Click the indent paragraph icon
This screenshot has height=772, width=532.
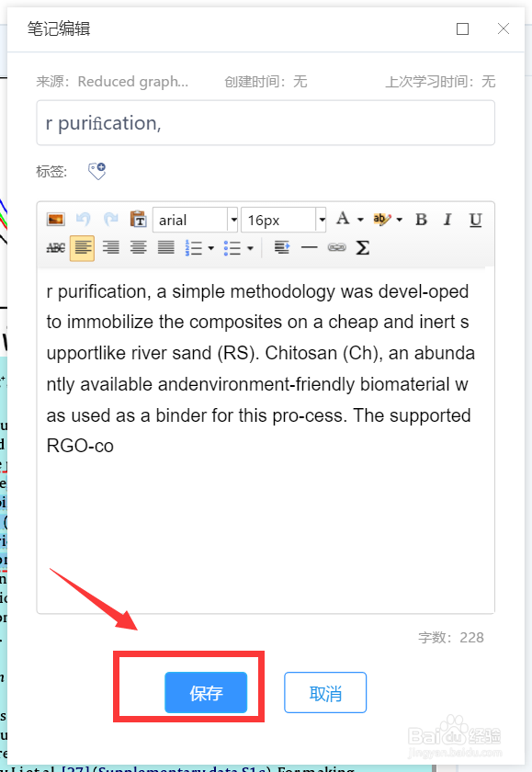(282, 247)
